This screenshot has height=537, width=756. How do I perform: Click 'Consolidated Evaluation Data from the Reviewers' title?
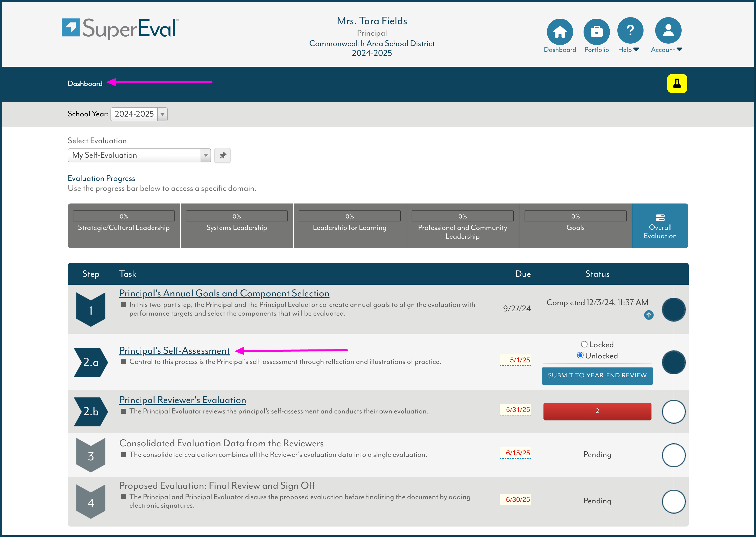221,443
